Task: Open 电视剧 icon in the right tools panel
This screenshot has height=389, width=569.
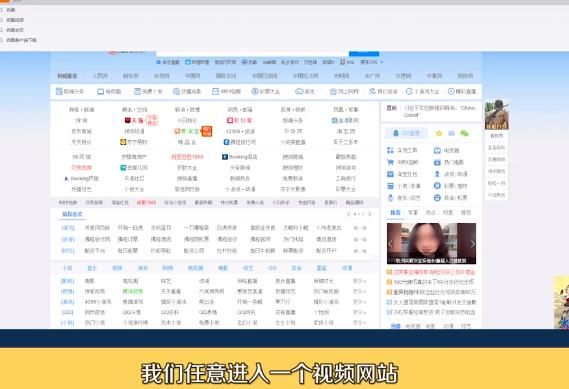Action: point(447,150)
